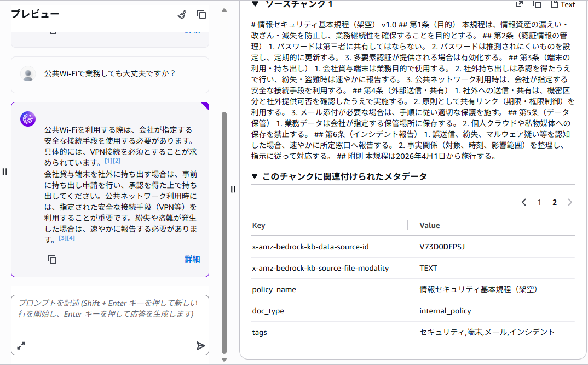Click the purple AI assistant avatar icon
The width and height of the screenshot is (588, 365).
tap(28, 119)
